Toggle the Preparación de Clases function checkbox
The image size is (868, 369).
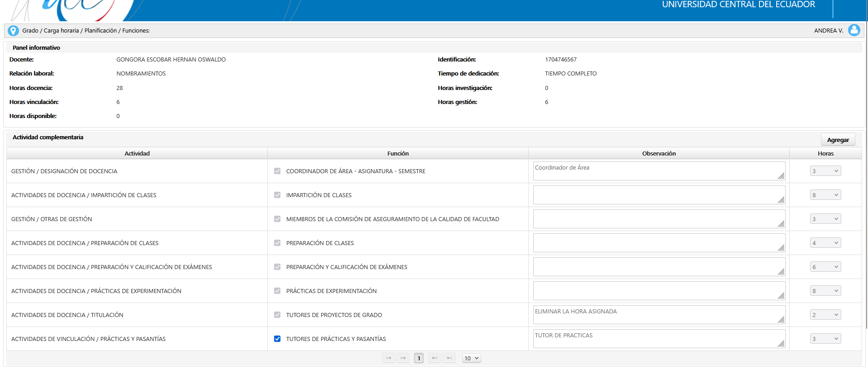click(277, 243)
